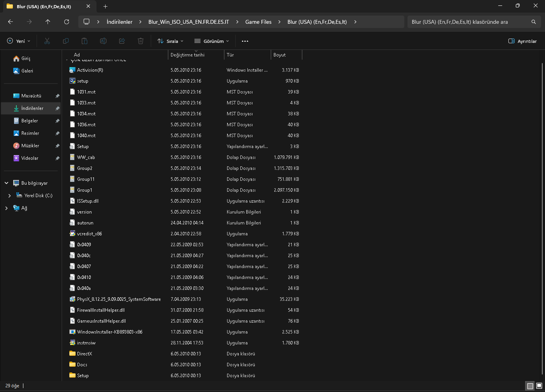Click the İndirilenler breadcrumb

coord(120,22)
